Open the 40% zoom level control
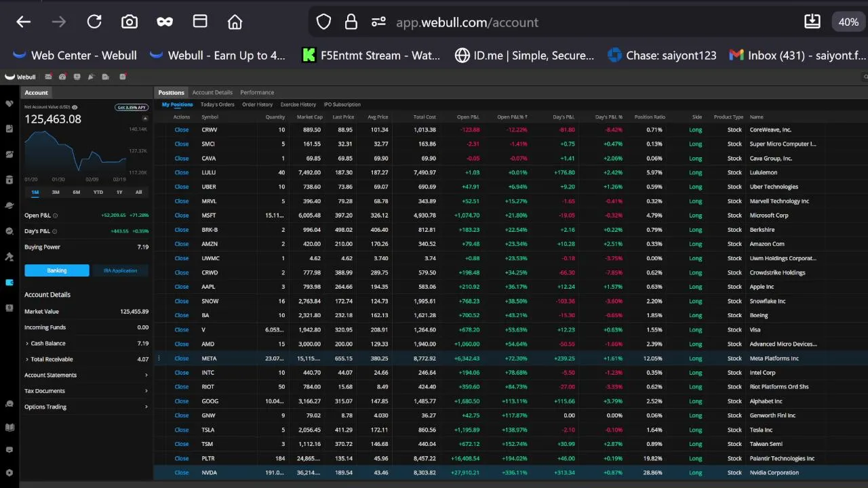Image resolution: width=868 pixels, height=488 pixels. pos(848,22)
